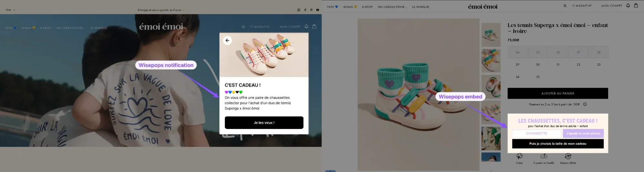Open Instagram icon in left page top bar
The width and height of the screenshot is (644, 172).
[299, 10]
